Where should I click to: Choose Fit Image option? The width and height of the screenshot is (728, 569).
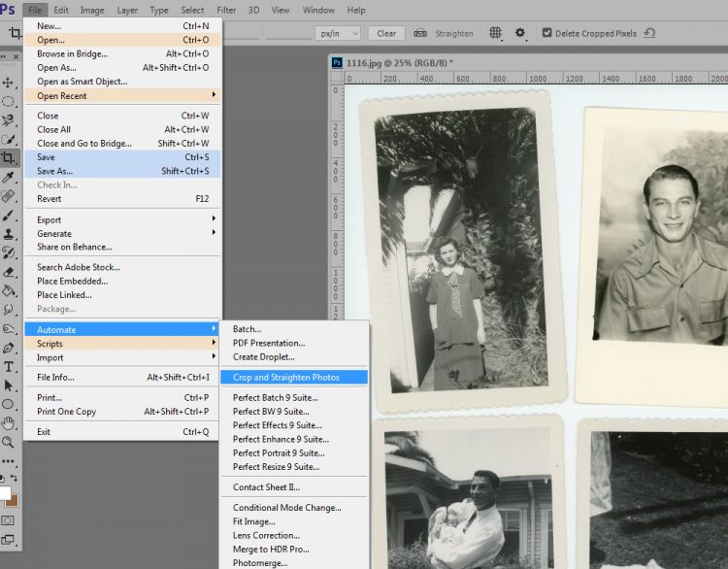[294, 521]
